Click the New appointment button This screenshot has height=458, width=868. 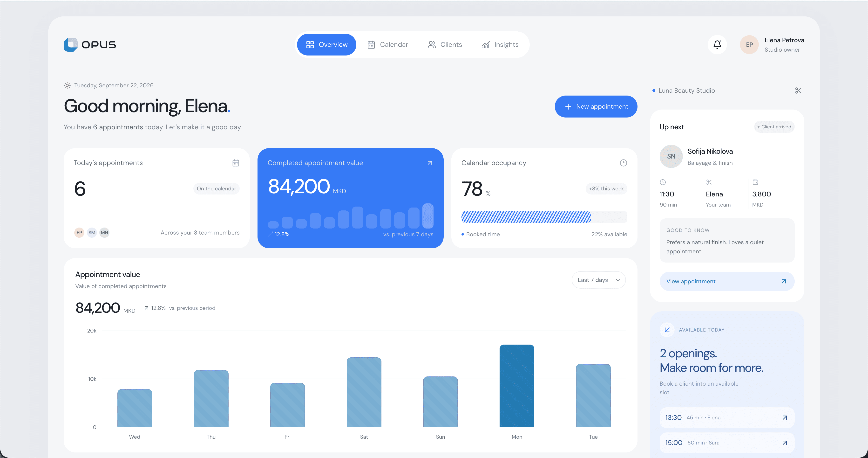coord(596,107)
